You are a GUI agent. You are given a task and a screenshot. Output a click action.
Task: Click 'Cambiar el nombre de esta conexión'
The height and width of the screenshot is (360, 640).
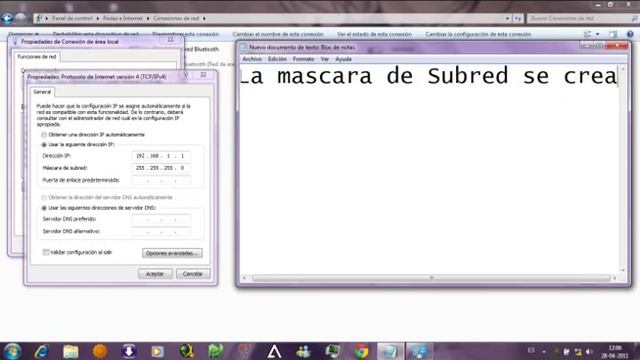278,34
